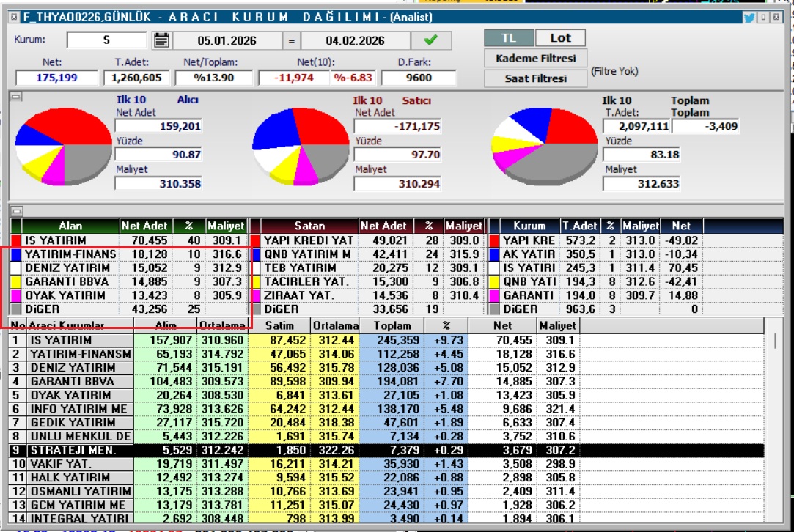Click the Twitter bird icon
This screenshot has width=794, height=532.
pyautogui.click(x=749, y=18)
